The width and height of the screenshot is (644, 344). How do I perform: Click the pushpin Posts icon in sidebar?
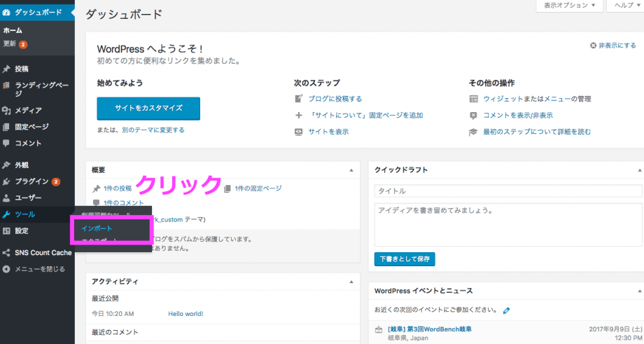[x=6, y=69]
